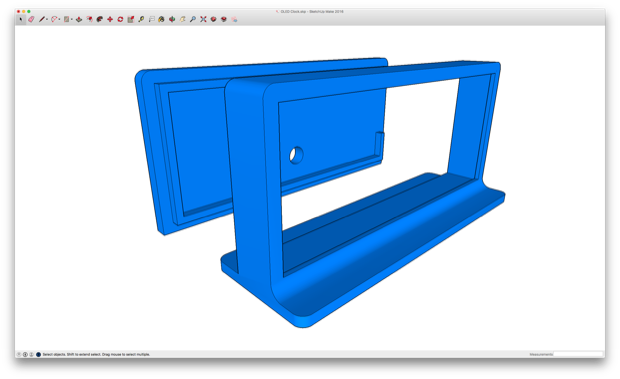
Task: Pick the Rotate tool
Action: point(120,19)
